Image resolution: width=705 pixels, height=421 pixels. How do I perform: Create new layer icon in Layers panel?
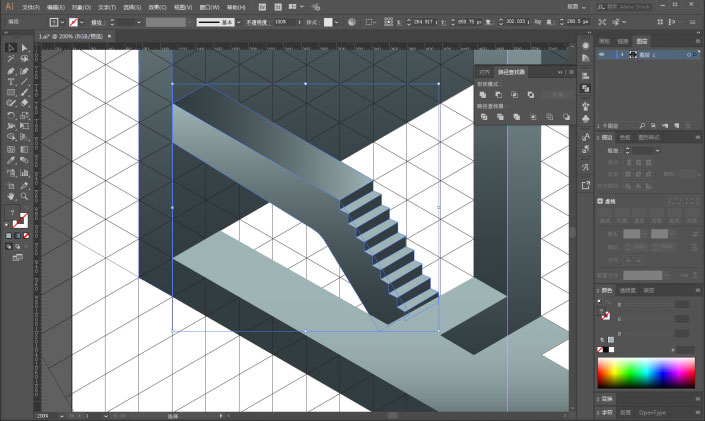point(677,125)
